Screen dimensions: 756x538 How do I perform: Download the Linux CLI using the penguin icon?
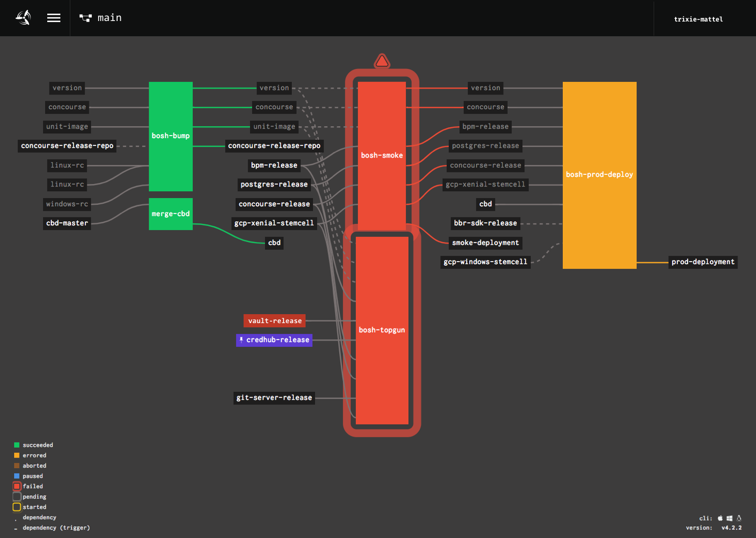[x=739, y=518]
